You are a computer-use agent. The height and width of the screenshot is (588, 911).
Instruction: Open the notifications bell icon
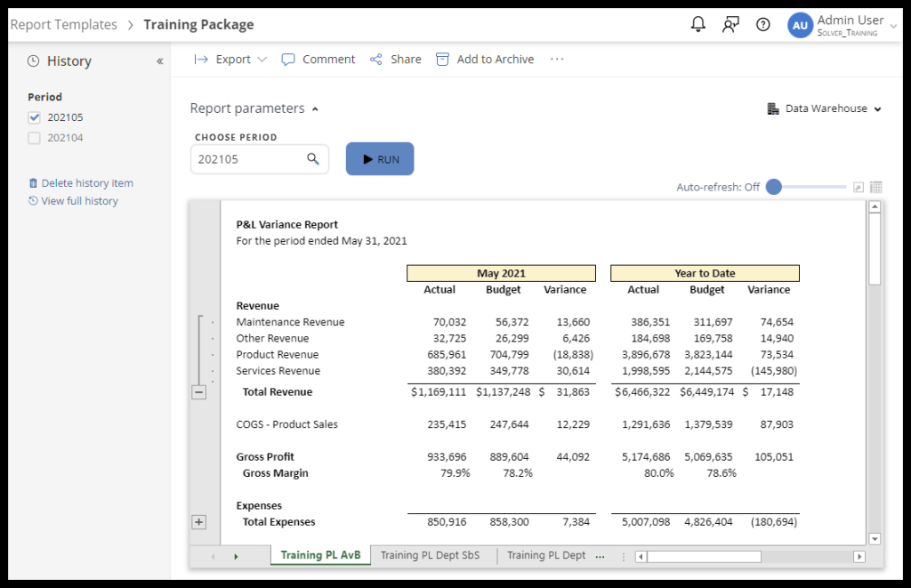[x=698, y=25]
